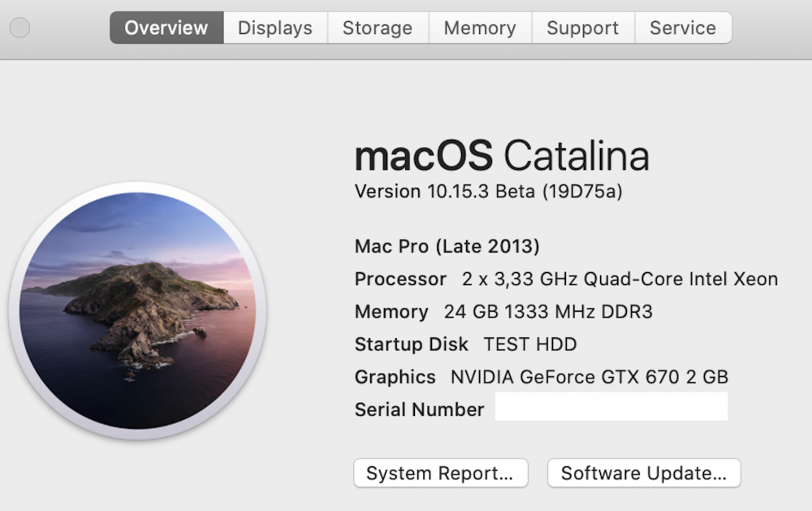
Task: Open the Storage tab
Action: (378, 28)
